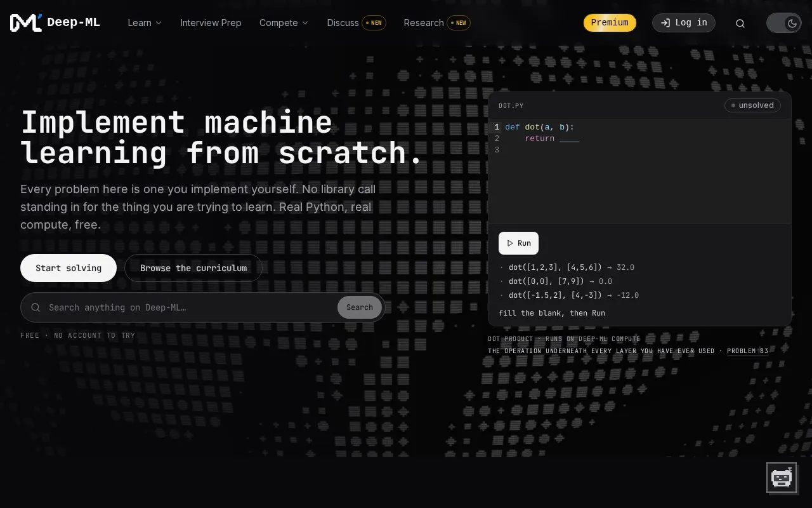Click 'FREE · NO ACCOUNT TO TRY' text
The image size is (812, 508).
point(78,335)
